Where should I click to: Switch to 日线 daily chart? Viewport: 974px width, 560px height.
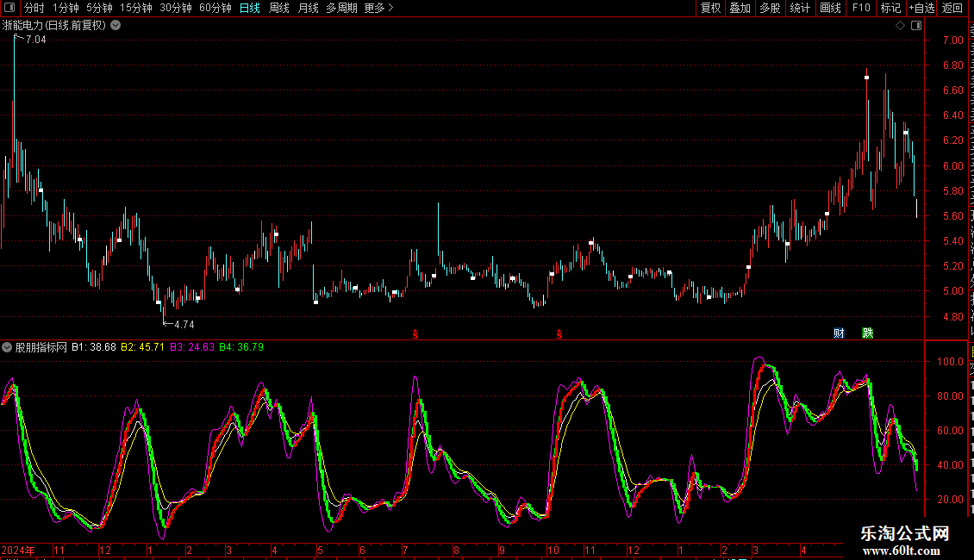[250, 8]
